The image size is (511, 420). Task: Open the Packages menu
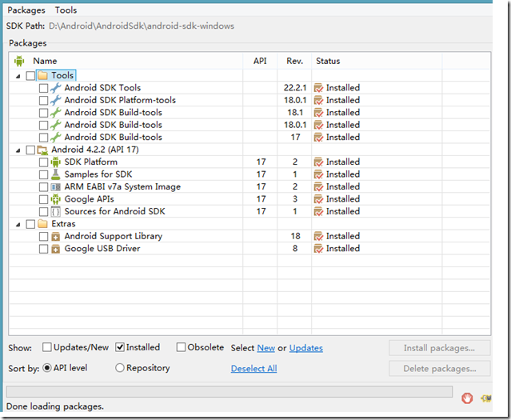coord(26,10)
